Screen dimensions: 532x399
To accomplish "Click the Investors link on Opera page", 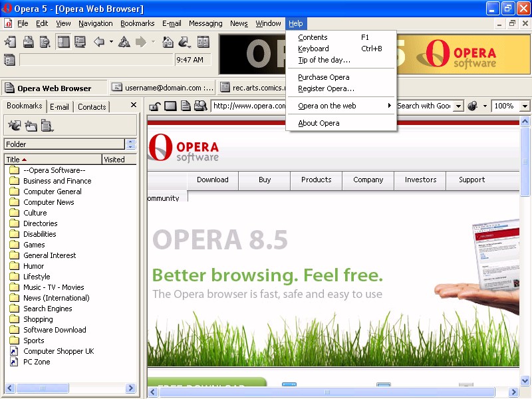I will (x=420, y=180).
